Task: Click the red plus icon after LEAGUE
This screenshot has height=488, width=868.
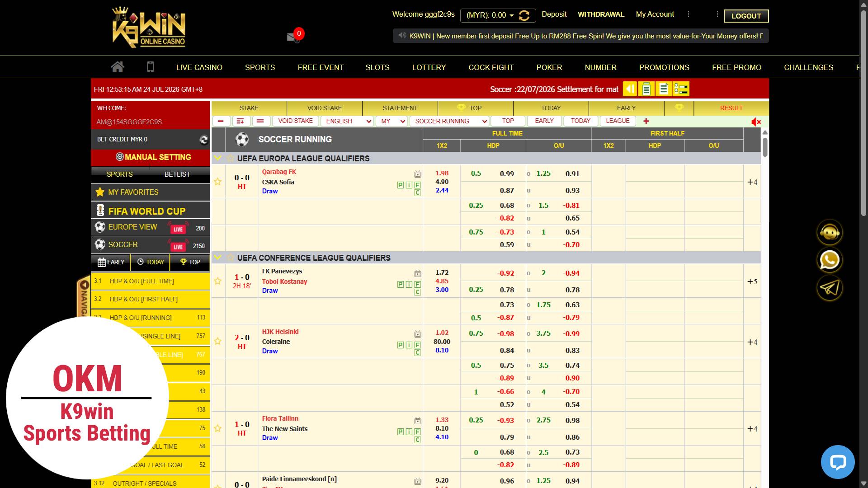Action: click(646, 121)
